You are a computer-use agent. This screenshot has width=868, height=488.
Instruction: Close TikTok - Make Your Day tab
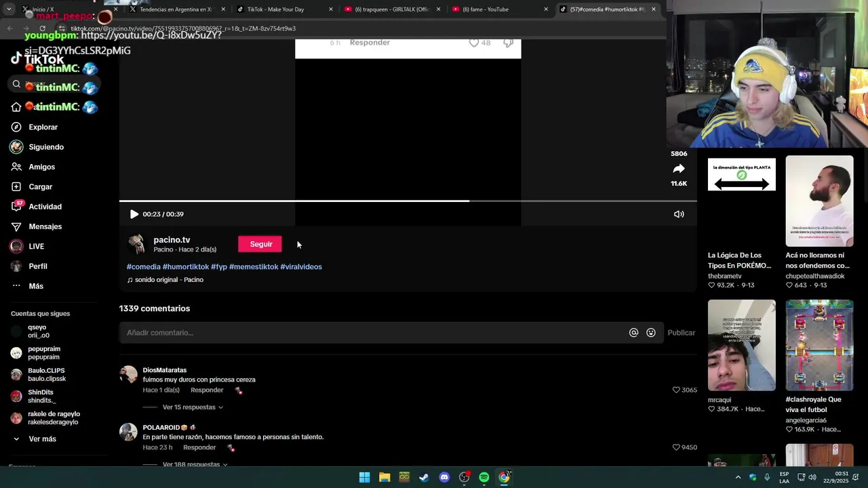(x=331, y=9)
